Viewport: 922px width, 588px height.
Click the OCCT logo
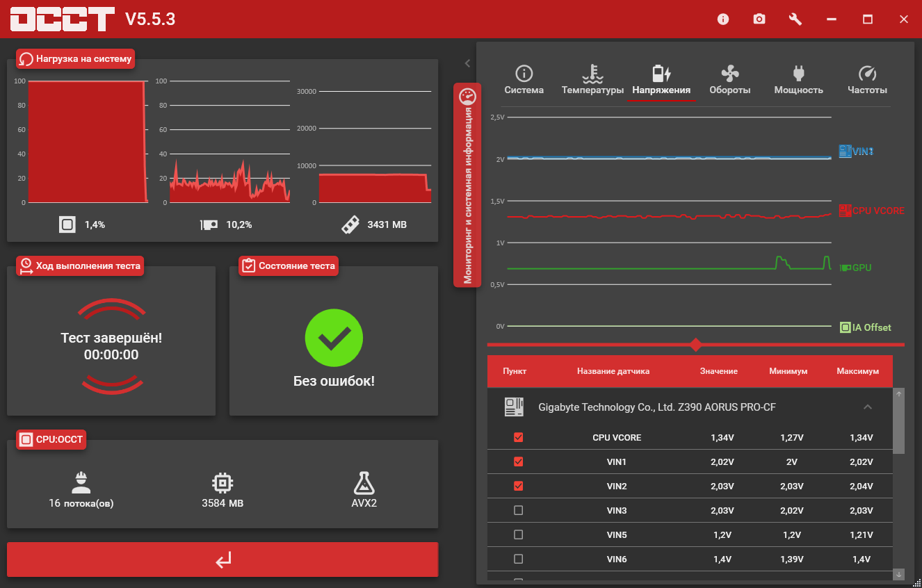63,19
